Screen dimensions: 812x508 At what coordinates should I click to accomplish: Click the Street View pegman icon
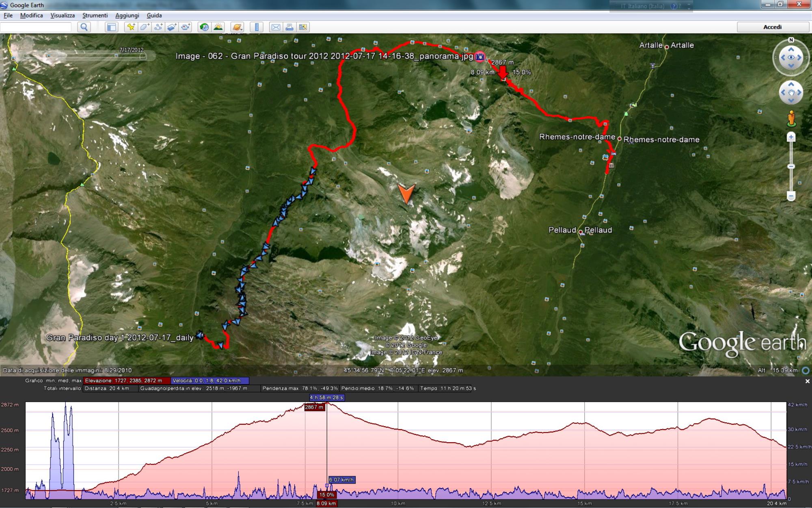(791, 118)
